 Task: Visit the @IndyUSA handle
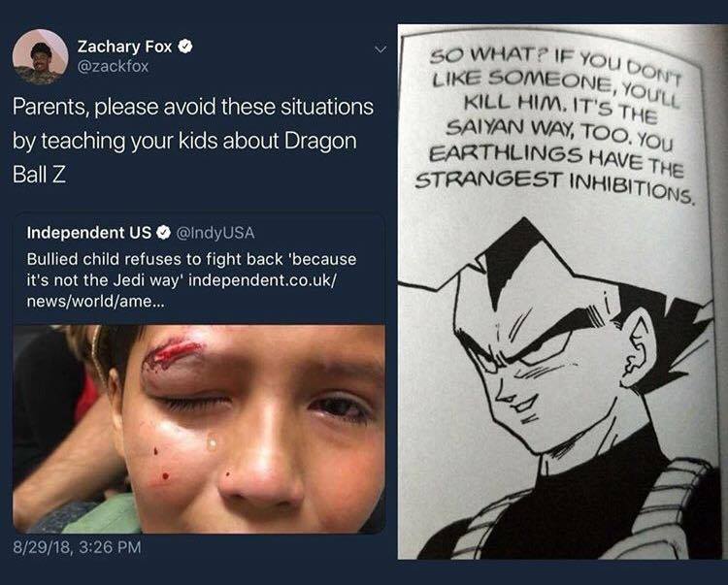point(215,233)
